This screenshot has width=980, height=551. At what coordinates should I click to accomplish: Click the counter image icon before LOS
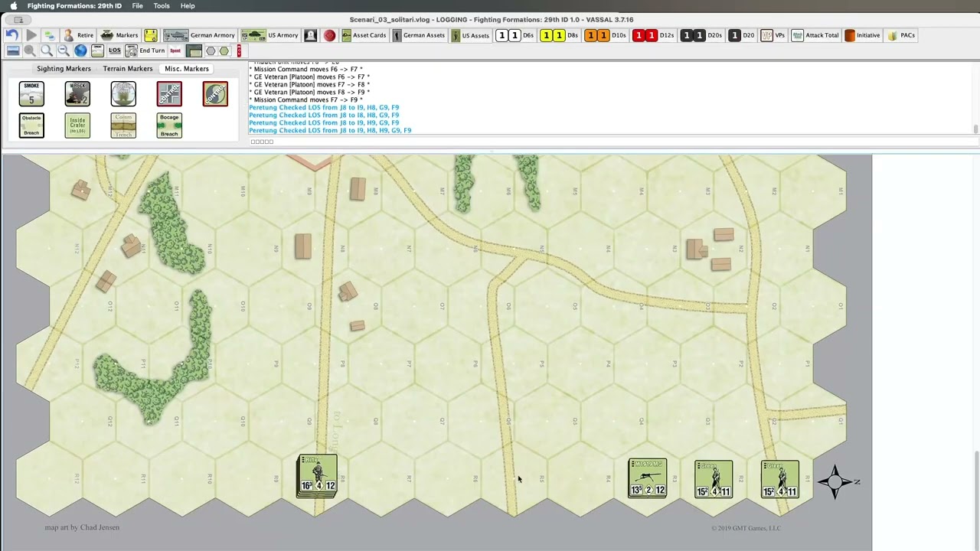tap(97, 51)
